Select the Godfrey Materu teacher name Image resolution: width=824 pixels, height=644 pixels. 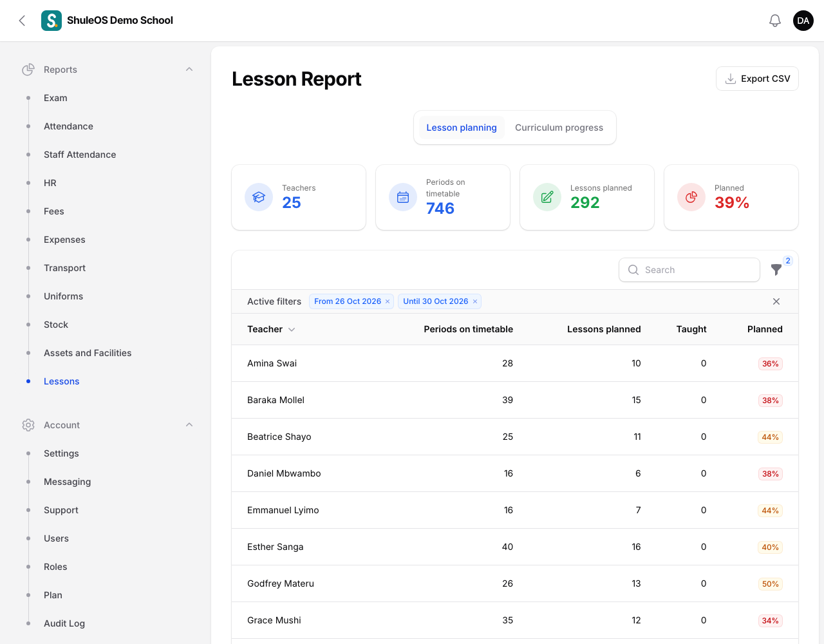click(x=281, y=583)
